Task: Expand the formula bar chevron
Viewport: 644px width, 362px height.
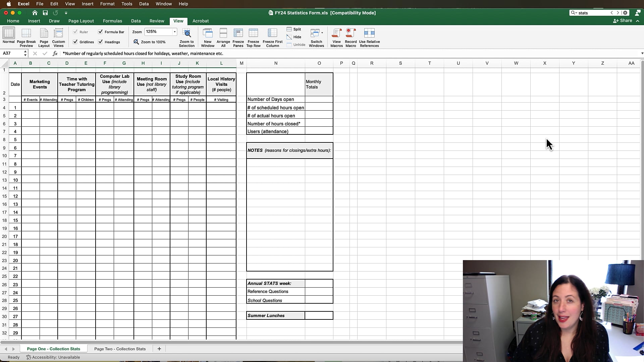Action: pyautogui.click(x=642, y=53)
